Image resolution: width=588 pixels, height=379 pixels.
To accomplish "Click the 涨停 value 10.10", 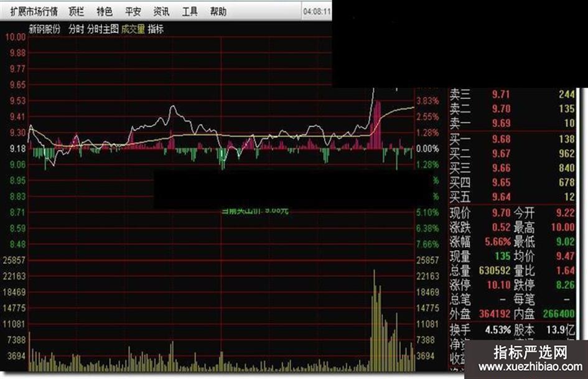I will click(499, 285).
